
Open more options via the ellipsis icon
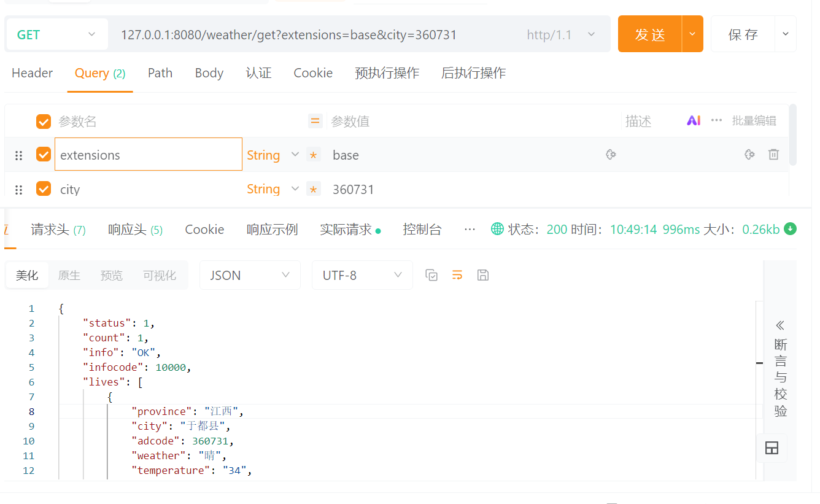tap(470, 228)
